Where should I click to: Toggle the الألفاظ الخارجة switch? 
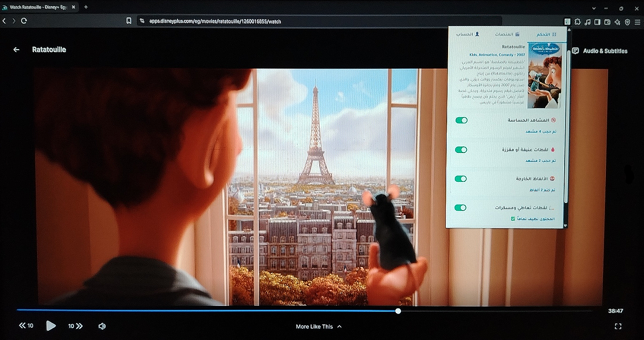461,179
